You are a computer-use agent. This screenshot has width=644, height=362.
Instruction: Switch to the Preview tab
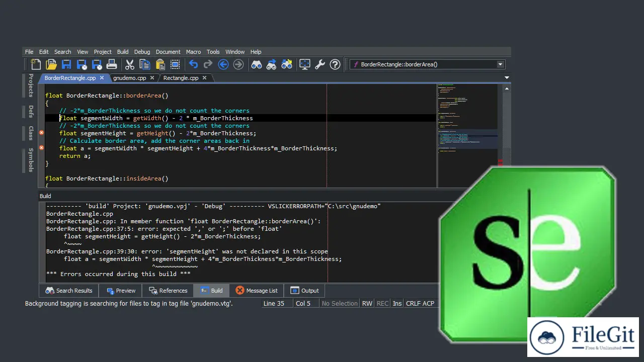(x=121, y=291)
